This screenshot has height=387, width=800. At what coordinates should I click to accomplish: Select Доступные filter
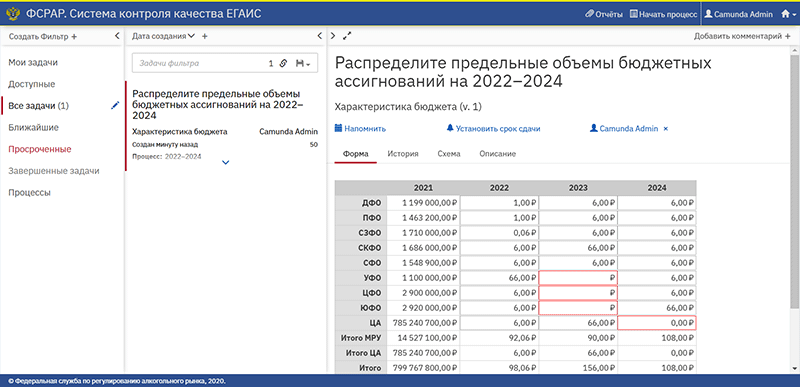pos(32,84)
